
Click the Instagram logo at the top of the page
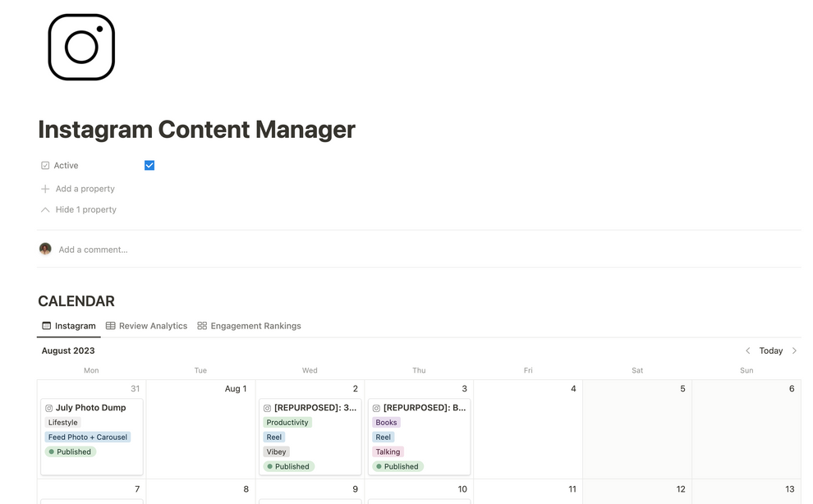81,46
